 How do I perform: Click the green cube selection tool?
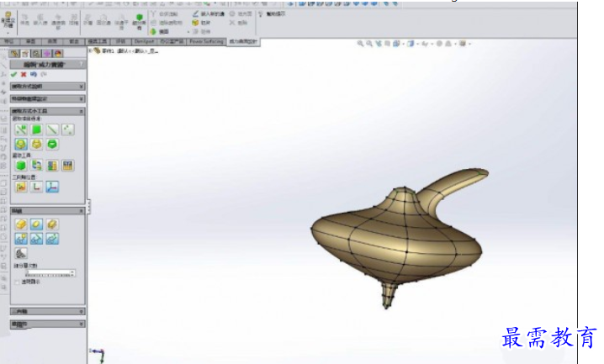(21, 166)
